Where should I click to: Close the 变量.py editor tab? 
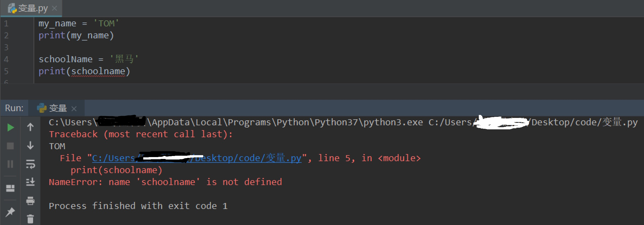tap(55, 8)
